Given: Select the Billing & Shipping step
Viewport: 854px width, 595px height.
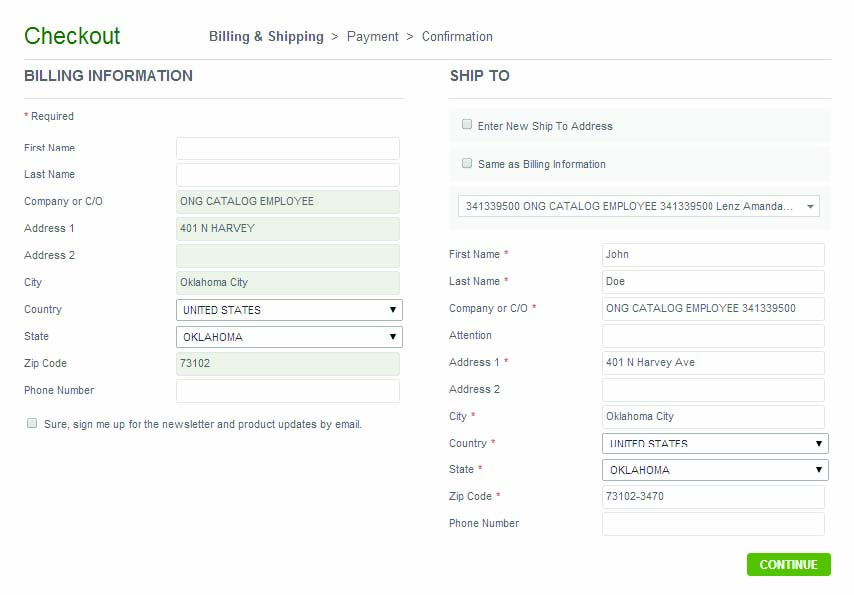Looking at the screenshot, I should (x=266, y=37).
